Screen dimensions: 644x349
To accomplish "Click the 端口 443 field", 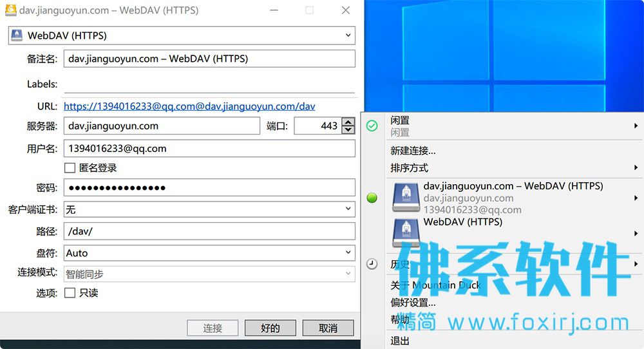I will (318, 126).
